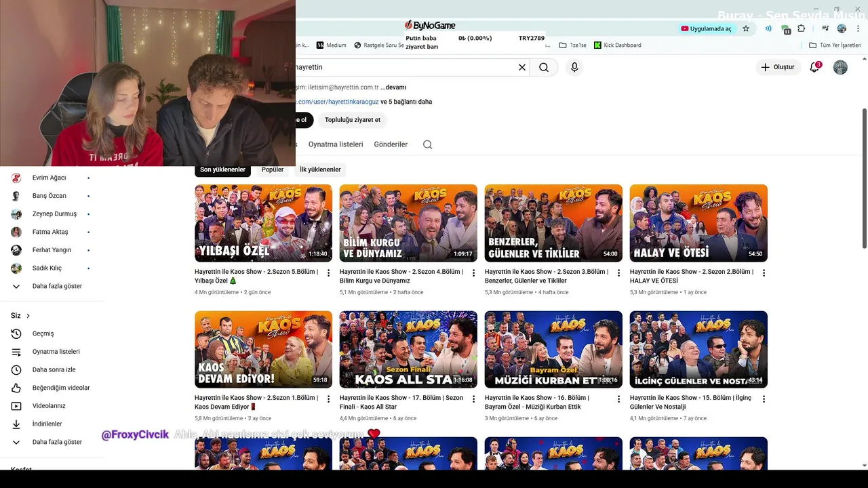Open more options for HALAY VE ÖTESİ video

(x=764, y=273)
